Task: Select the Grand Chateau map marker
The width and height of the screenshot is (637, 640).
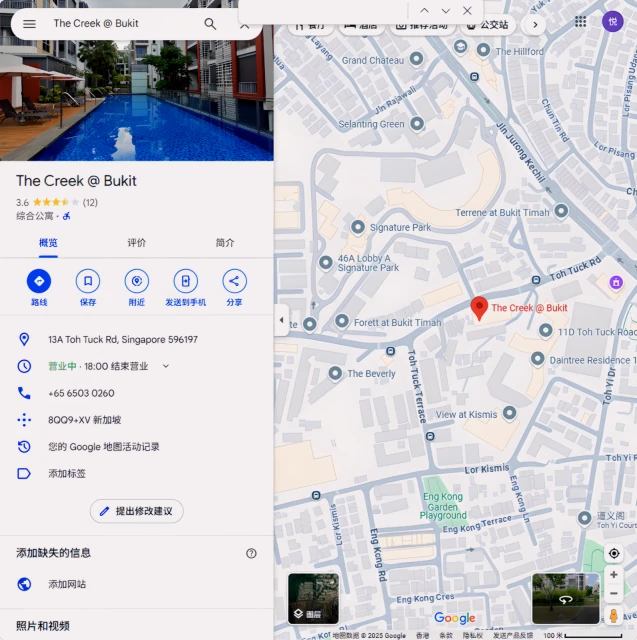Action: [416, 58]
